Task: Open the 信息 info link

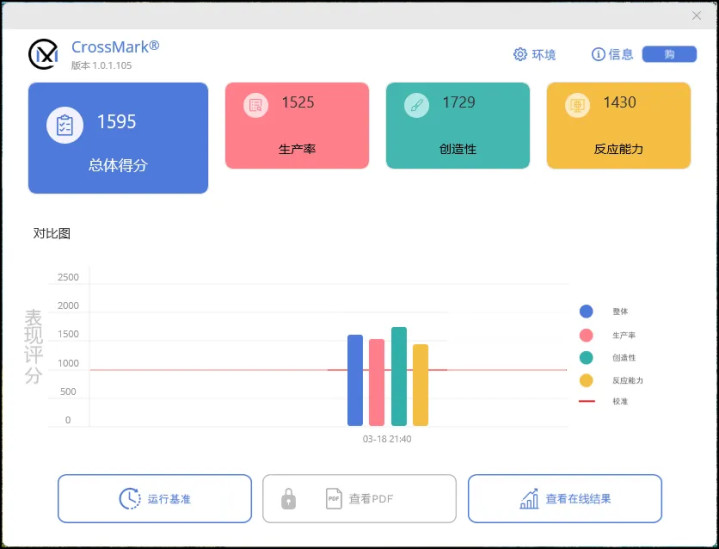Action: click(x=613, y=54)
